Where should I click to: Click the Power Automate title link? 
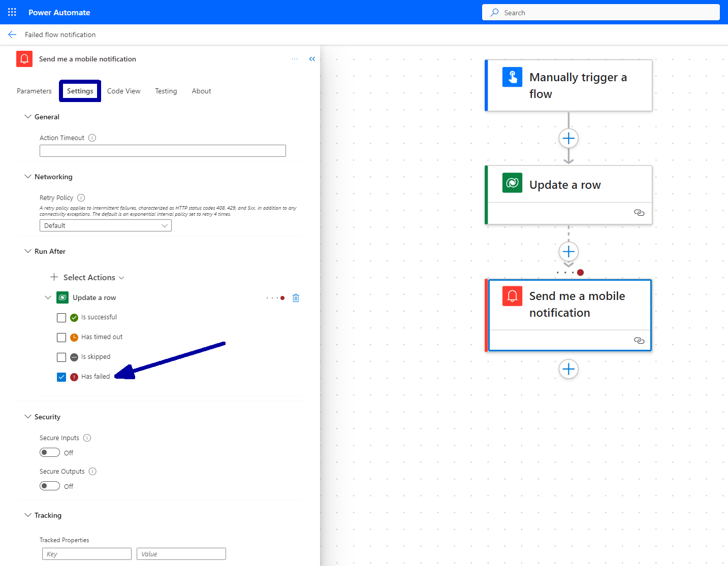pos(59,12)
